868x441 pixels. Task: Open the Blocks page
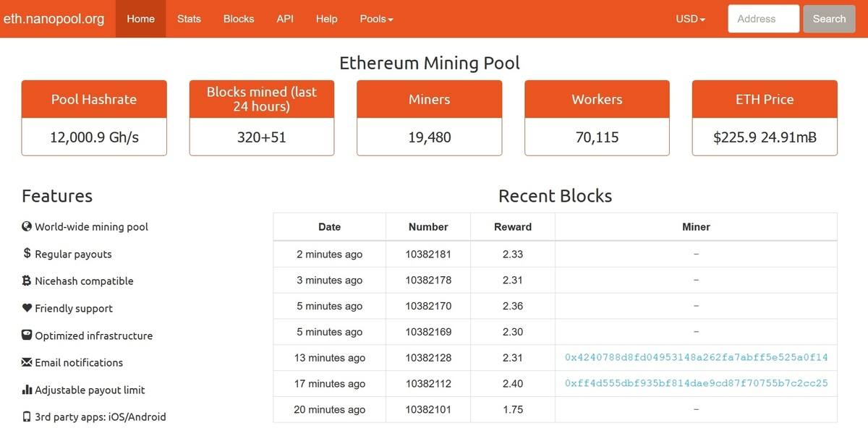point(239,19)
